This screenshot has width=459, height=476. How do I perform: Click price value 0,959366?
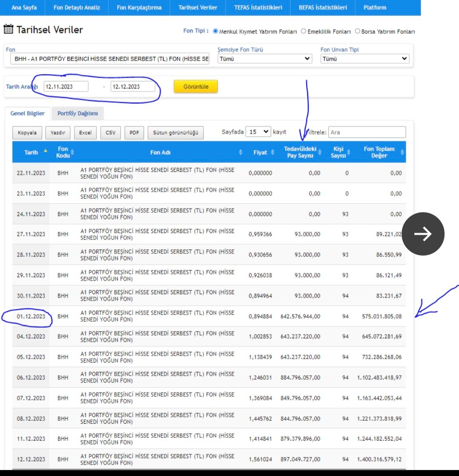tap(260, 234)
